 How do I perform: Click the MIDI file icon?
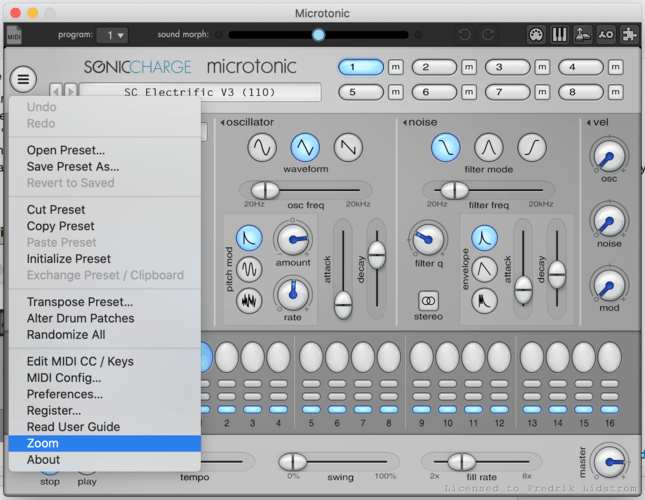click(14, 35)
